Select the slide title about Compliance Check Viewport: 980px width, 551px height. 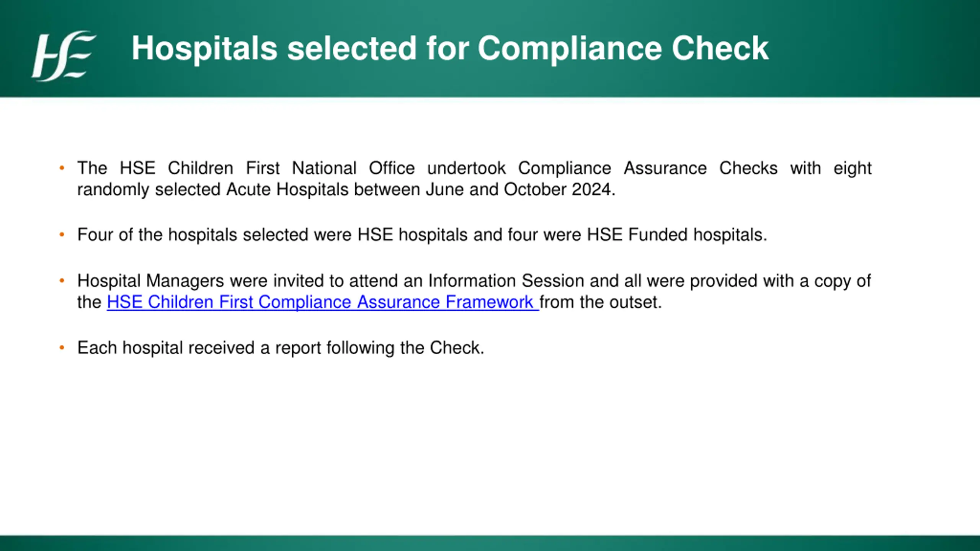[450, 49]
